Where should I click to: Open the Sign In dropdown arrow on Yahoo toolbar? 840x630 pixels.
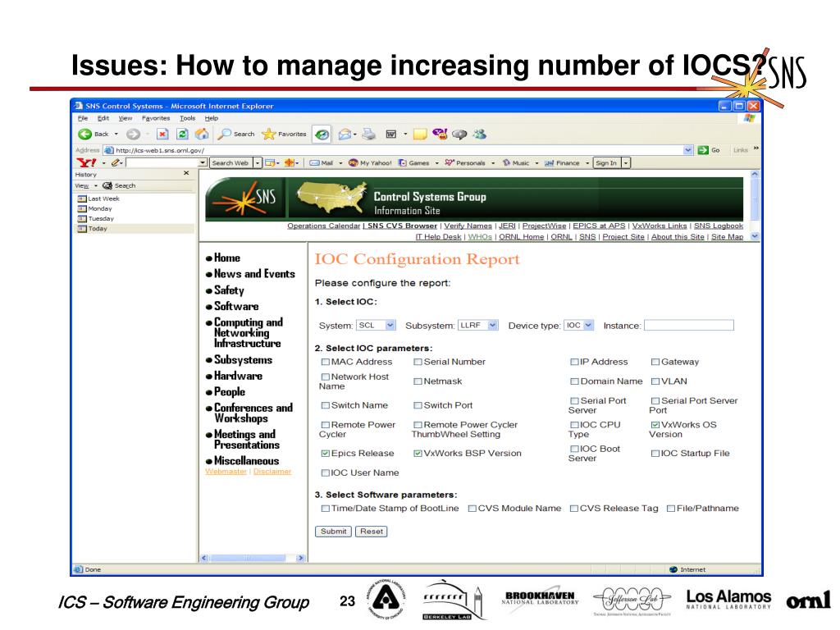pos(625,163)
